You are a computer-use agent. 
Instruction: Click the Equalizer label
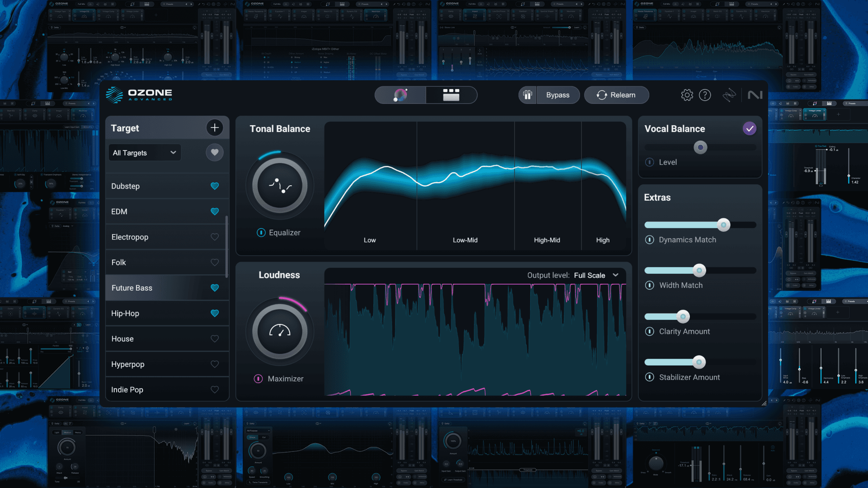[x=285, y=233]
